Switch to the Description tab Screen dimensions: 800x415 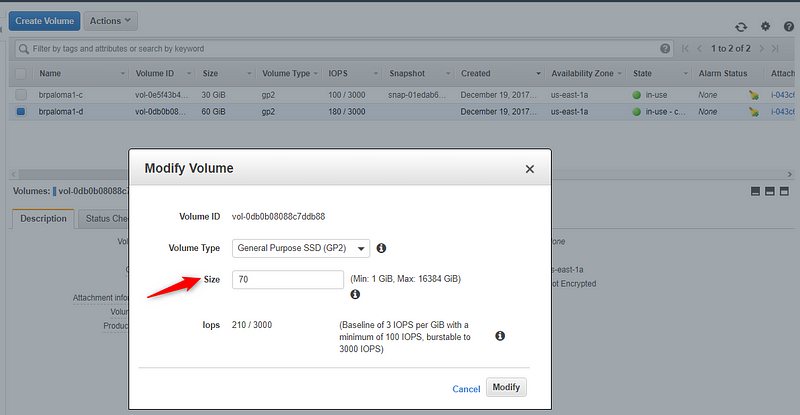(x=43, y=218)
